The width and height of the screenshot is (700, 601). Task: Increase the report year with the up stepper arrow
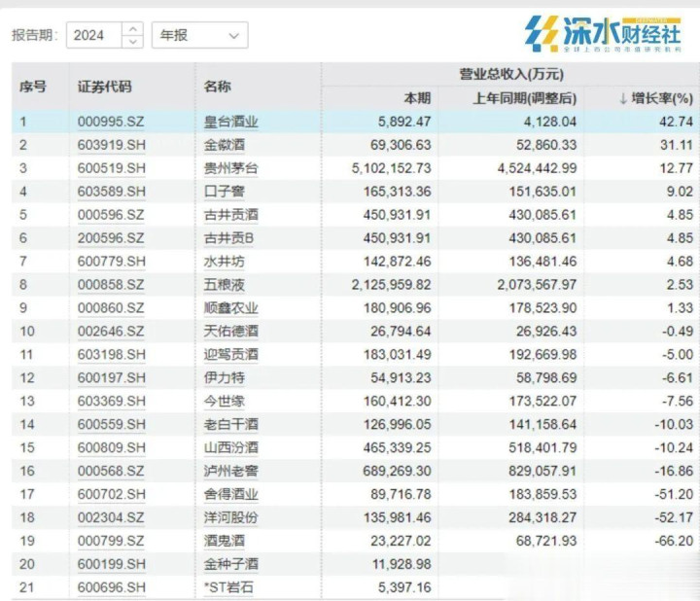[x=132, y=29]
